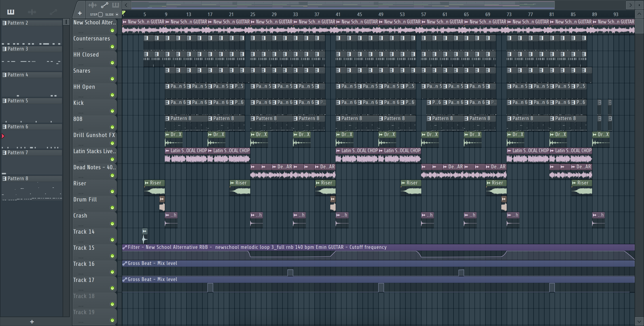Mute the Countersnares track
The width and height of the screenshot is (644, 326).
coord(112,47)
